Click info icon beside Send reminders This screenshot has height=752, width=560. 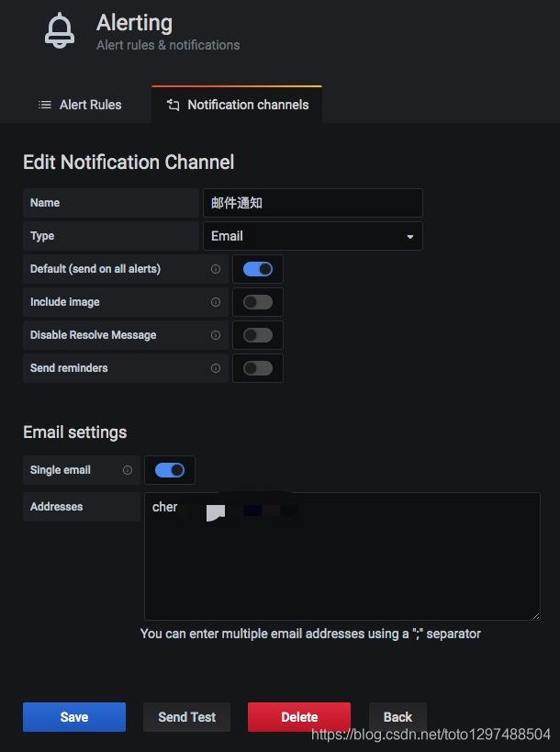tap(216, 368)
